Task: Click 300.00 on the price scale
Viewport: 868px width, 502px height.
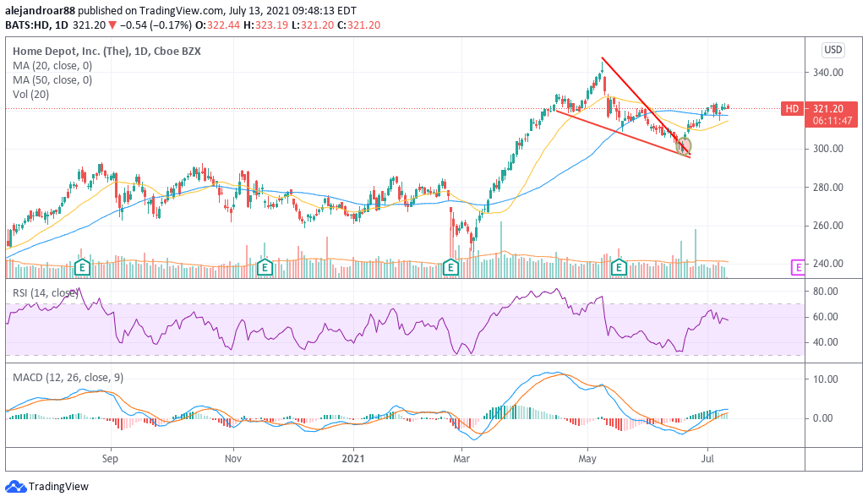Action: [828, 149]
